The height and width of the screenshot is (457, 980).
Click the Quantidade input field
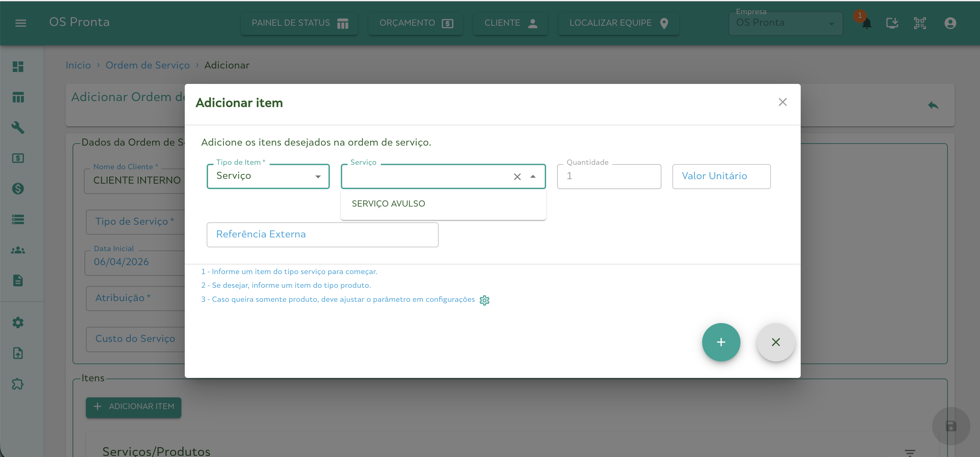(x=609, y=176)
